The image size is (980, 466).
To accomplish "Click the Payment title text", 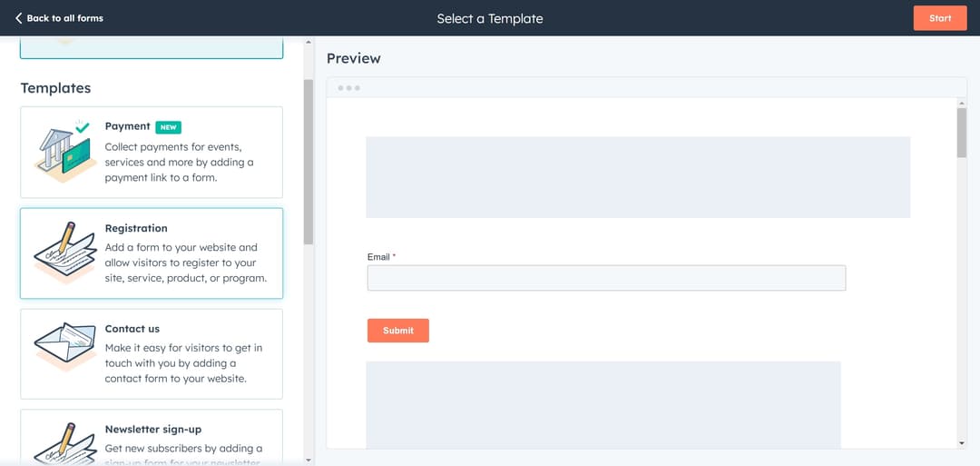I will 128,126.
